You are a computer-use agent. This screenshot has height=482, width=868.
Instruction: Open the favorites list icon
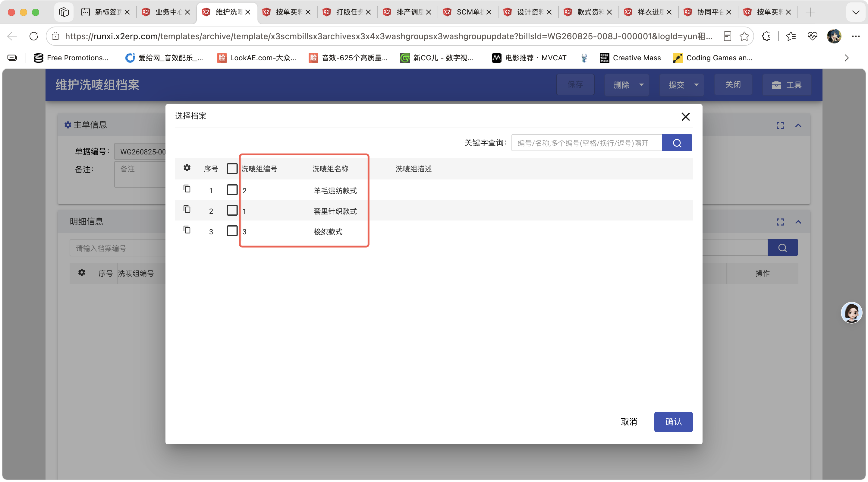click(x=791, y=36)
